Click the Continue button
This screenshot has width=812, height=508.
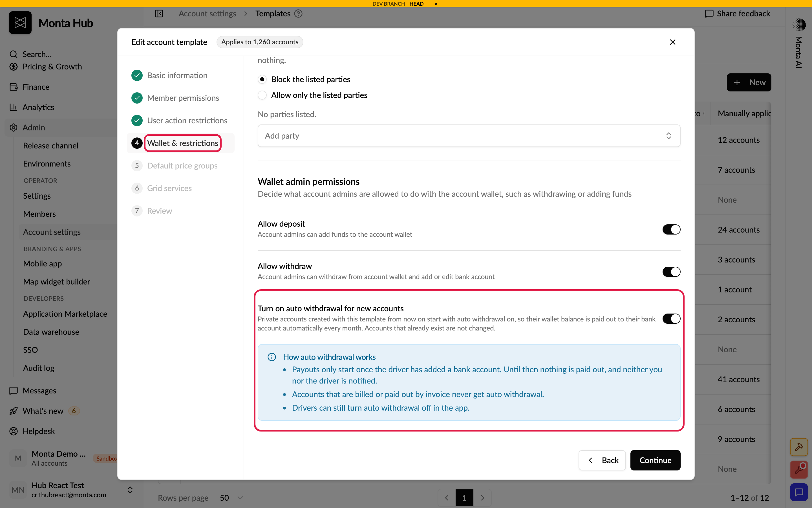coord(655,460)
